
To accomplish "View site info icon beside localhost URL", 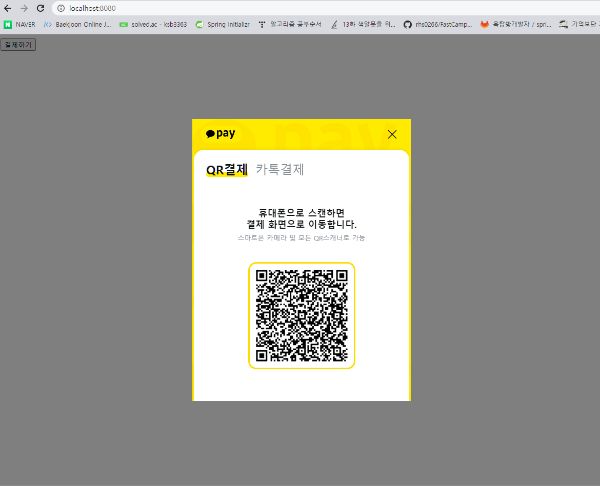I will coord(61,8).
